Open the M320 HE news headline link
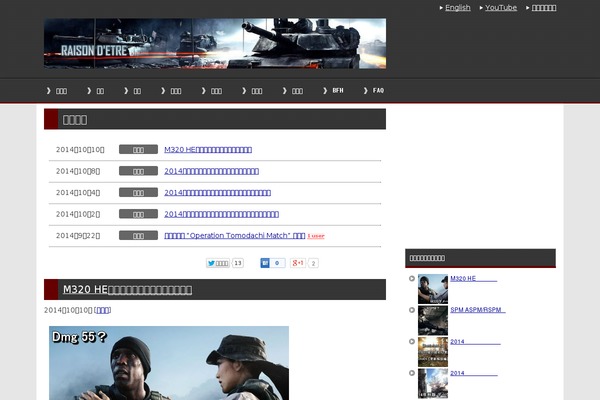The image size is (600, 400). [x=208, y=150]
